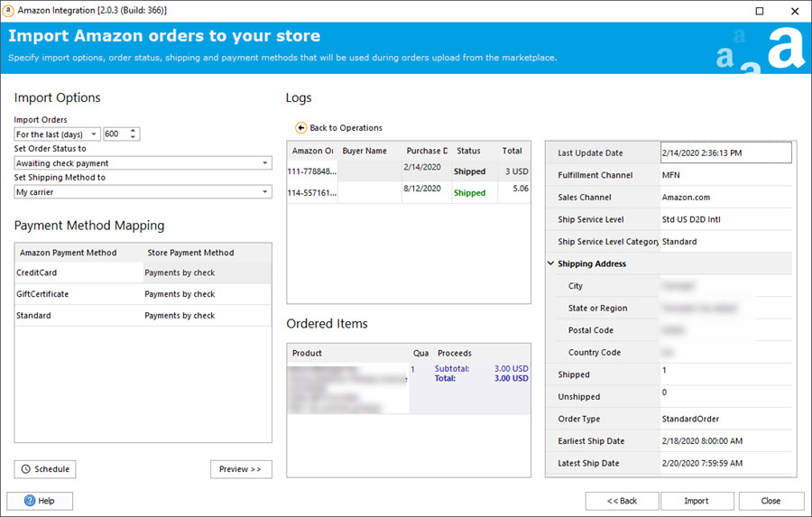Click the Back to Operations arrow icon
The height and width of the screenshot is (517, 812).
pyautogui.click(x=300, y=127)
